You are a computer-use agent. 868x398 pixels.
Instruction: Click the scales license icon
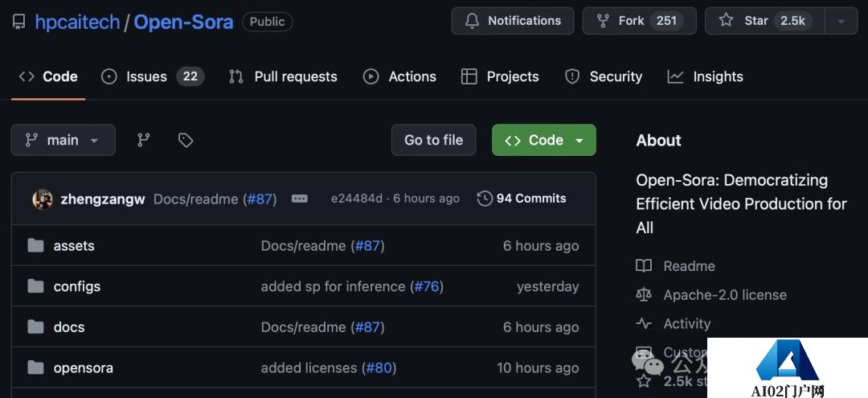tap(644, 294)
